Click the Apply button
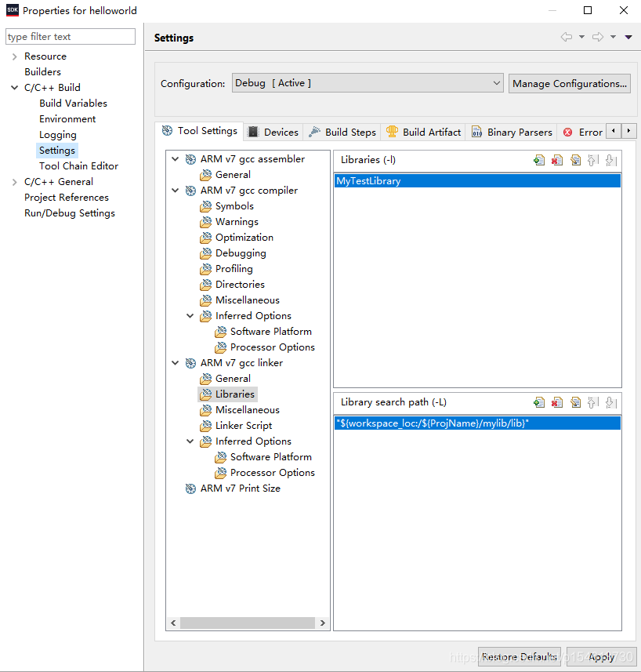Screen dimensions: 641x672 pos(601,656)
